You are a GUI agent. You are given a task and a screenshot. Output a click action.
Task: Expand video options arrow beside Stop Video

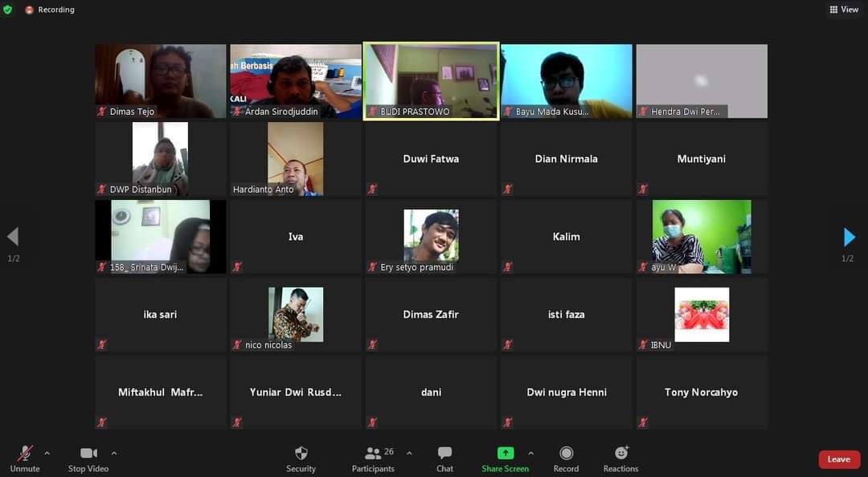[x=114, y=453]
